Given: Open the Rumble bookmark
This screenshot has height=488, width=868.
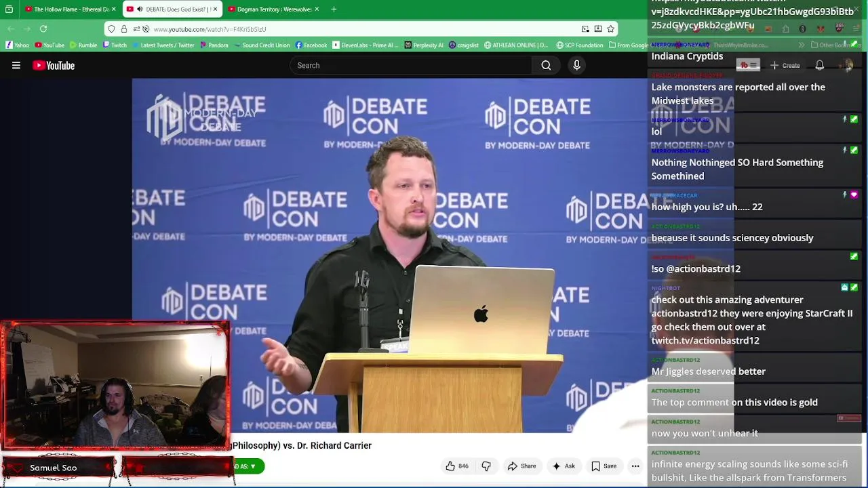Looking at the screenshot, I should pos(83,45).
